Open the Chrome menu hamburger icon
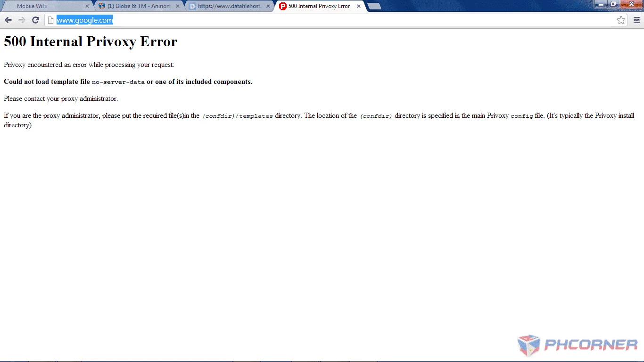Image resolution: width=644 pixels, height=362 pixels. point(636,20)
